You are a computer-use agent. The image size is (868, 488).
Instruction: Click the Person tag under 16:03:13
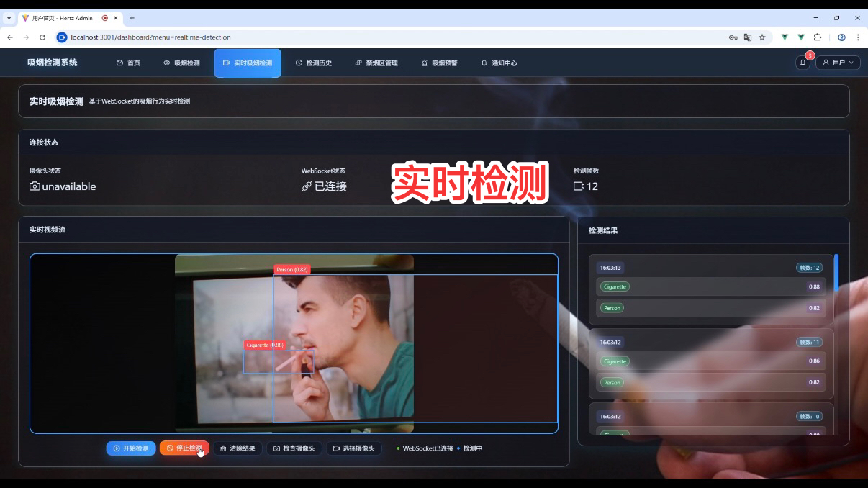point(612,308)
